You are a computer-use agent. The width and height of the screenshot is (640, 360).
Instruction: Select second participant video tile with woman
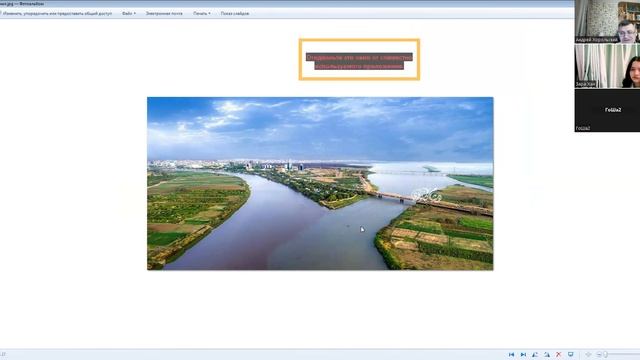[x=607, y=66]
